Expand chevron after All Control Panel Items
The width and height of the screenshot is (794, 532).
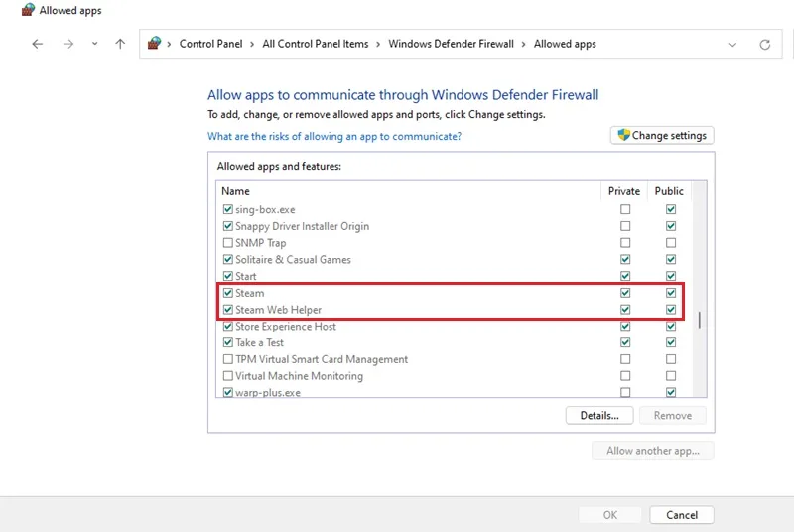pyautogui.click(x=378, y=44)
